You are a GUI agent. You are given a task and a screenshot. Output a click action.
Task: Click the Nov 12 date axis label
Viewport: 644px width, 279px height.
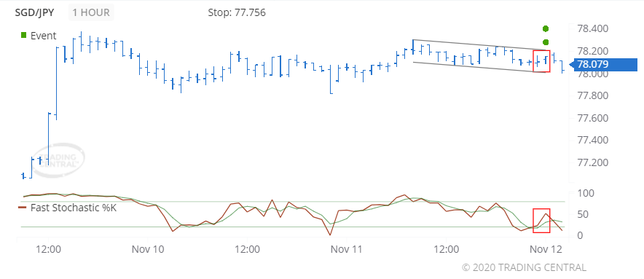click(545, 249)
